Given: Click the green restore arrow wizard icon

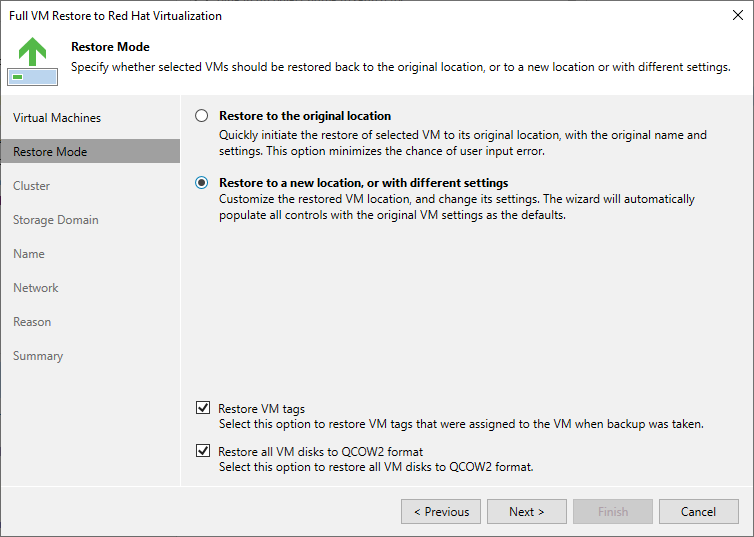Looking at the screenshot, I should click(x=33, y=59).
